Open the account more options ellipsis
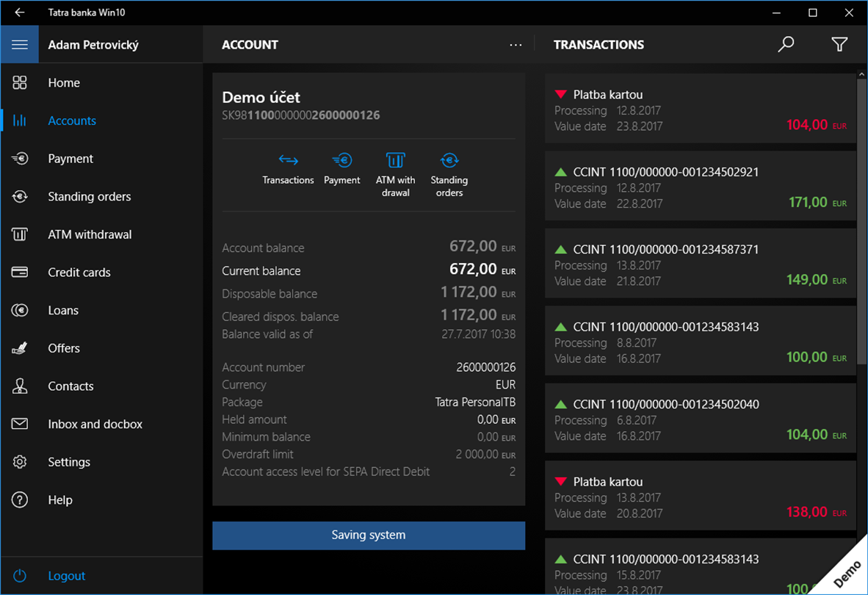Image resolution: width=868 pixels, height=595 pixels. point(516,45)
